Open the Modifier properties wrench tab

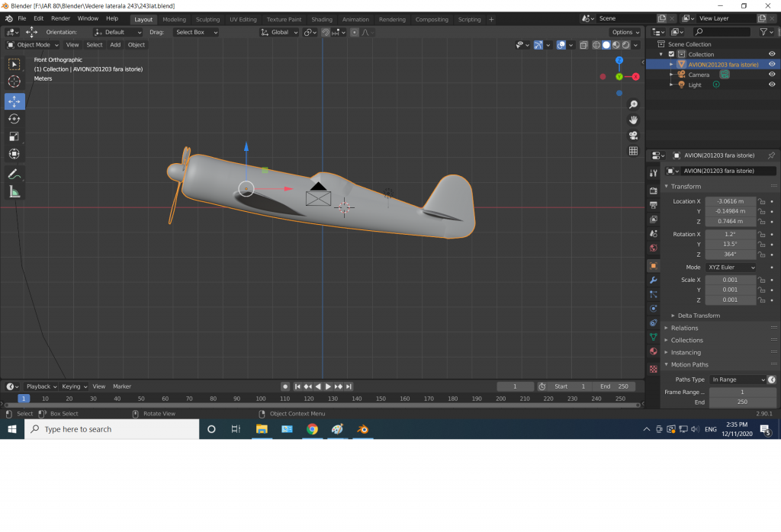point(653,280)
